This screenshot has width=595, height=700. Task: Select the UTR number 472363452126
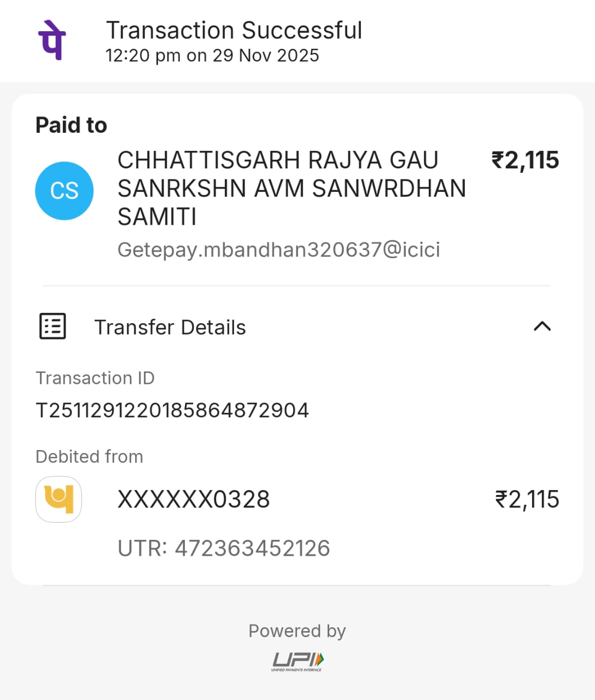(x=224, y=549)
